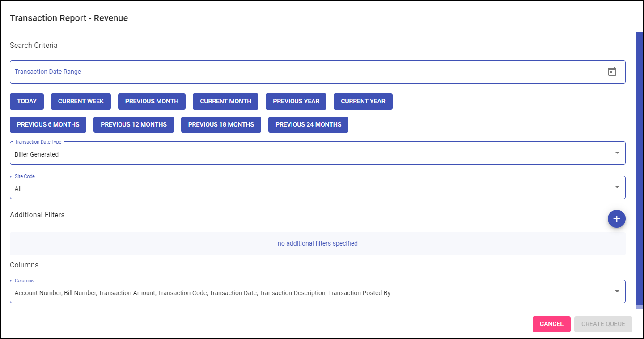Click the plus icon to add filter
This screenshot has width=644, height=339.
point(616,219)
